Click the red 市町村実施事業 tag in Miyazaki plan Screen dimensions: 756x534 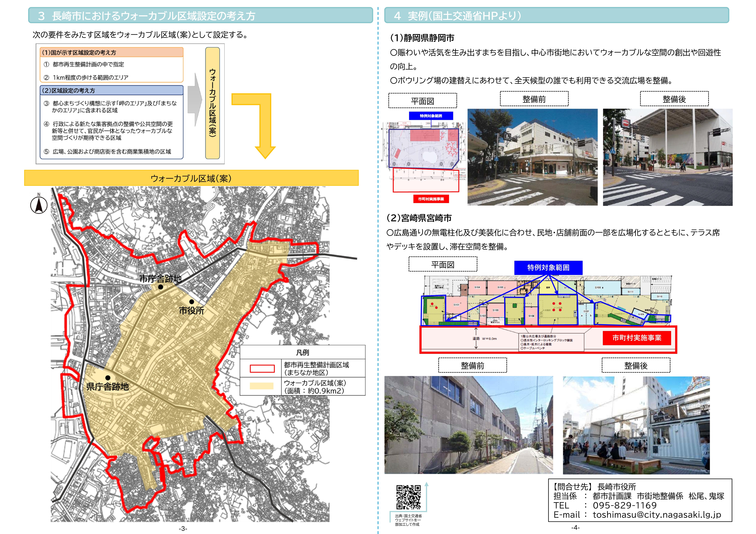click(x=637, y=338)
